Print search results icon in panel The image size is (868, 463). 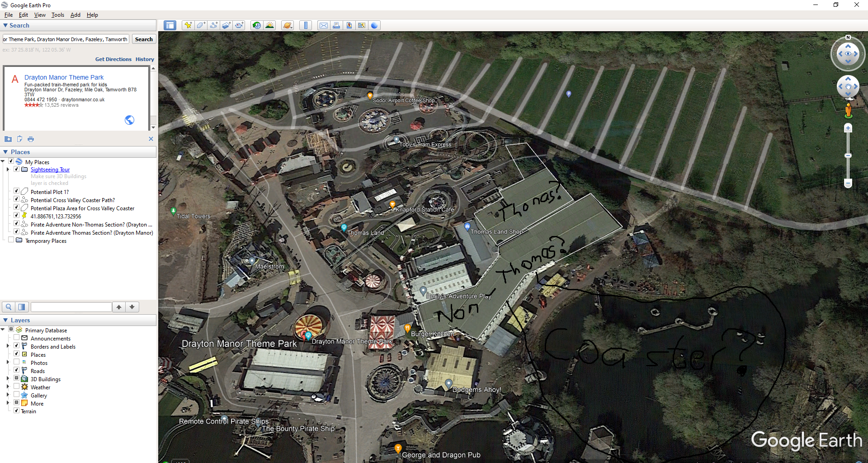pyautogui.click(x=31, y=139)
